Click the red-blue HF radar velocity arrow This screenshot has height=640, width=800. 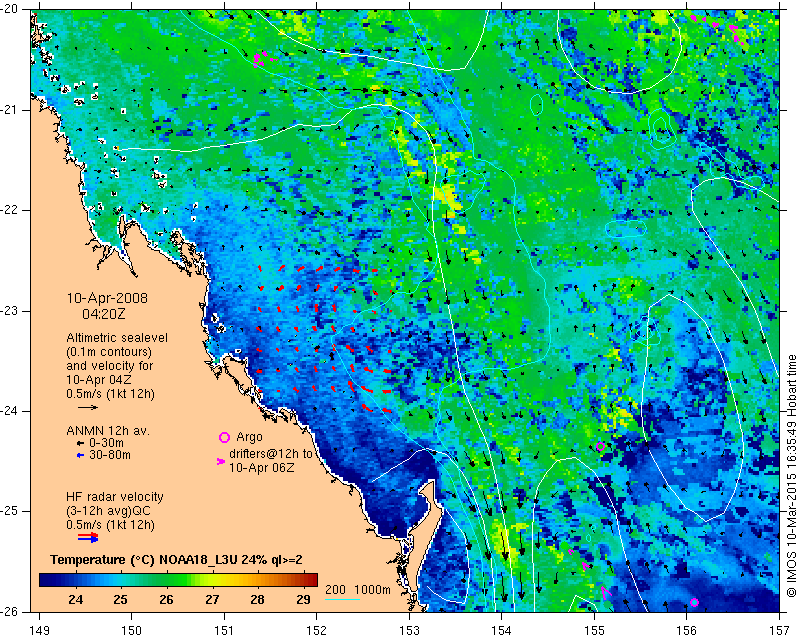[88, 537]
